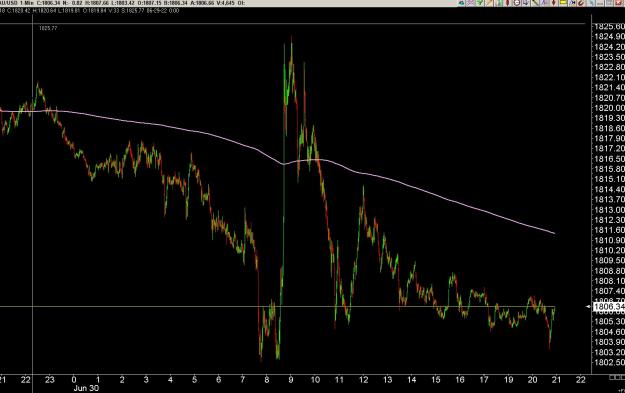Click the hour 3 time axis label
The height and width of the screenshot is (393, 625).
(146, 380)
